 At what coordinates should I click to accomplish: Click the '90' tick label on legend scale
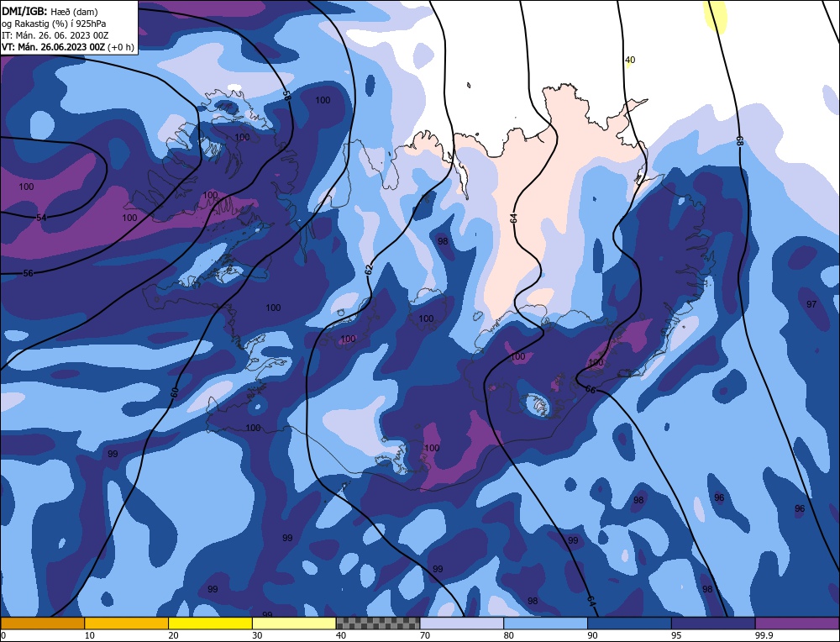pos(592,635)
